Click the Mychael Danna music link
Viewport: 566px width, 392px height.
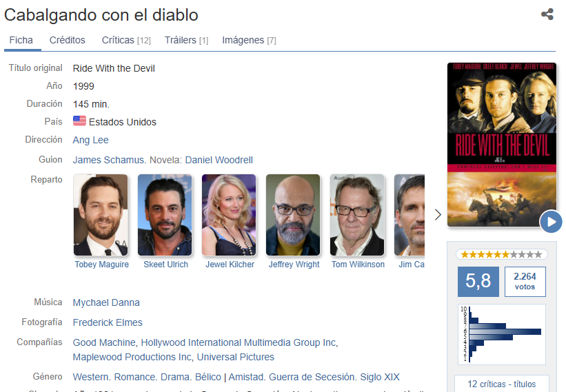[x=106, y=302]
